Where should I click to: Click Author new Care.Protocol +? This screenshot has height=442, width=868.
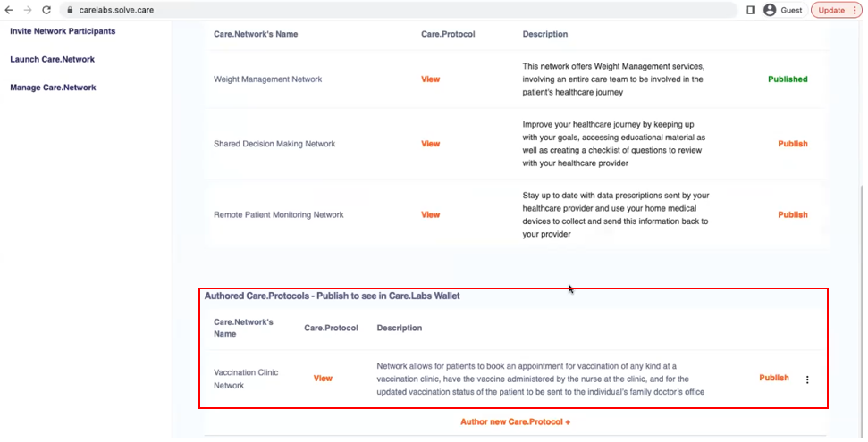pyautogui.click(x=515, y=421)
